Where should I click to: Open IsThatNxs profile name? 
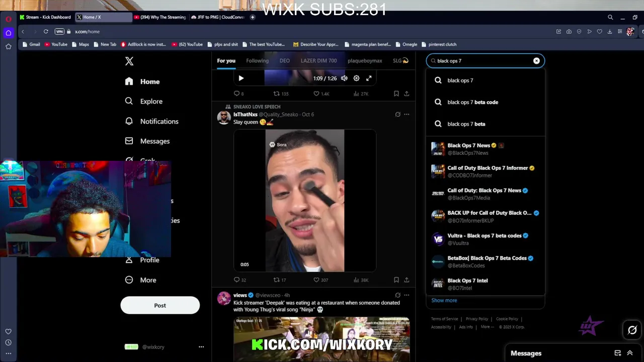click(246, 114)
